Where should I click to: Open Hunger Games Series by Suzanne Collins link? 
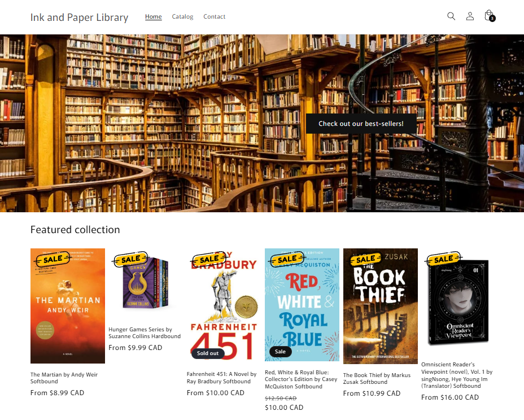[145, 333]
